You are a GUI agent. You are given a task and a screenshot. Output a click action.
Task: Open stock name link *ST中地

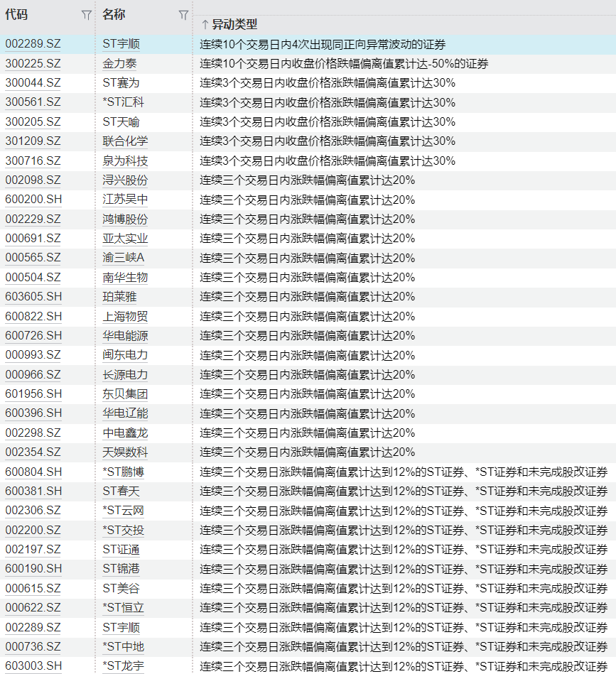[x=124, y=646]
